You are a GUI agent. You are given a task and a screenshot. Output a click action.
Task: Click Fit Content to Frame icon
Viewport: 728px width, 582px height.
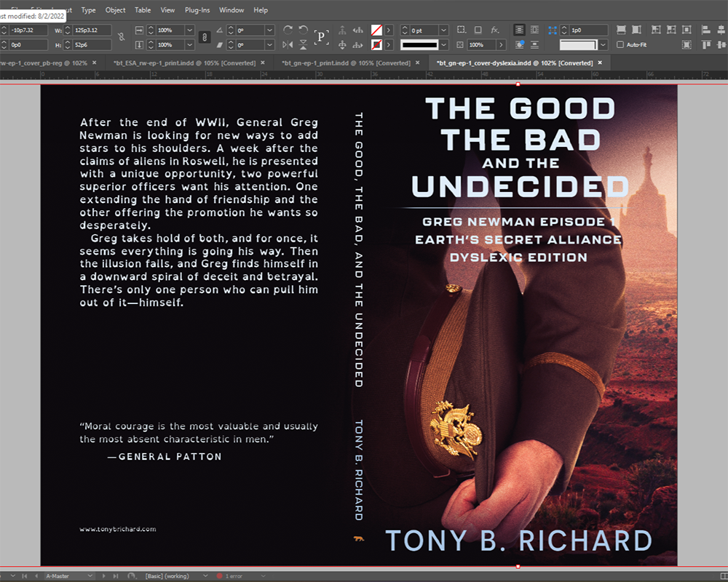click(x=656, y=30)
